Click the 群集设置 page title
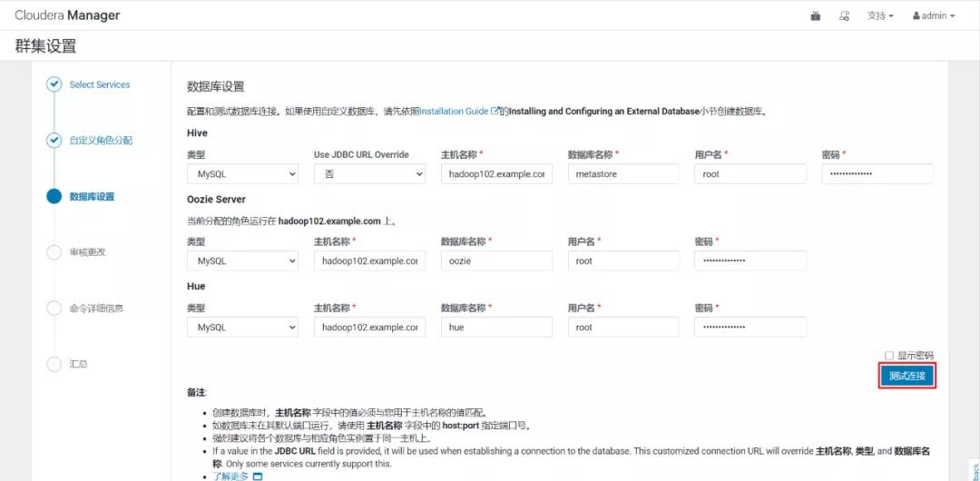 (45, 46)
